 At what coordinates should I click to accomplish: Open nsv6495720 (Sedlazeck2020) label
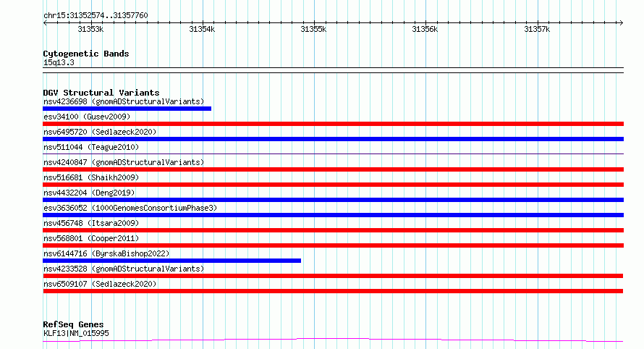tap(100, 132)
